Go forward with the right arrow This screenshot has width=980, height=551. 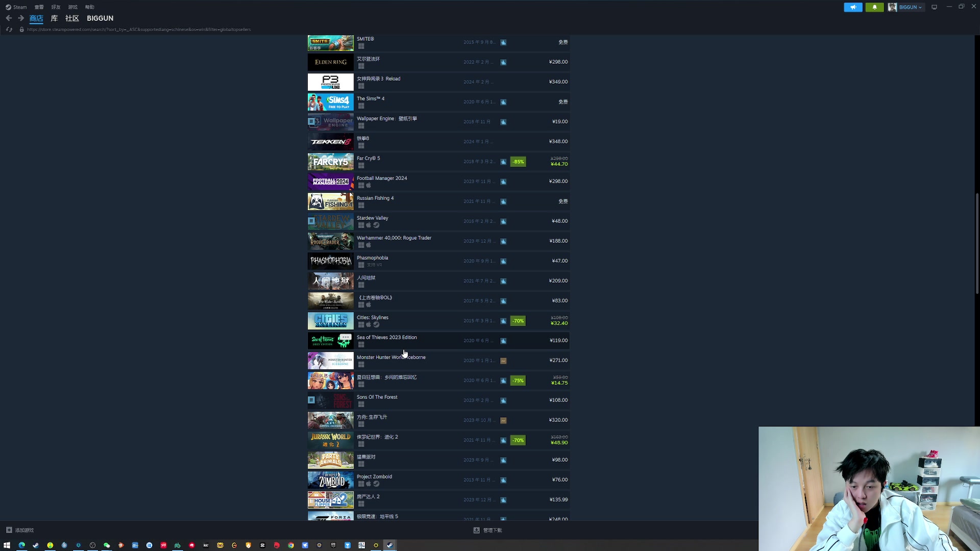point(21,18)
